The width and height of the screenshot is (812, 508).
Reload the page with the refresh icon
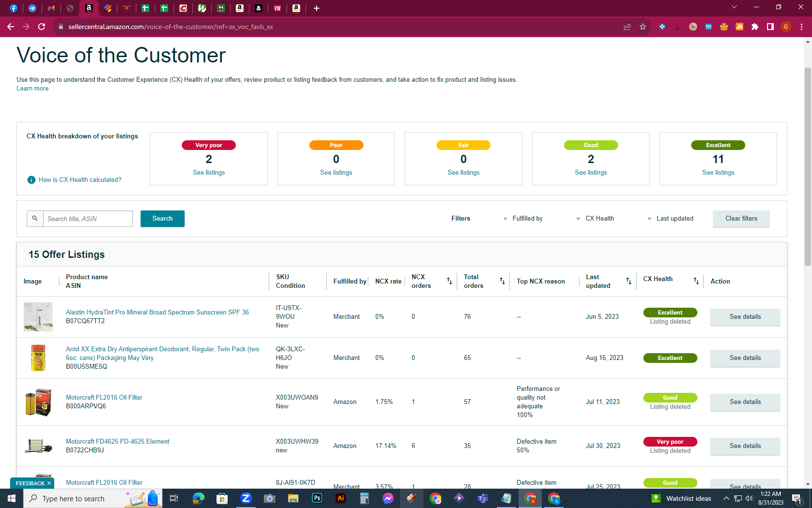pyautogui.click(x=42, y=27)
